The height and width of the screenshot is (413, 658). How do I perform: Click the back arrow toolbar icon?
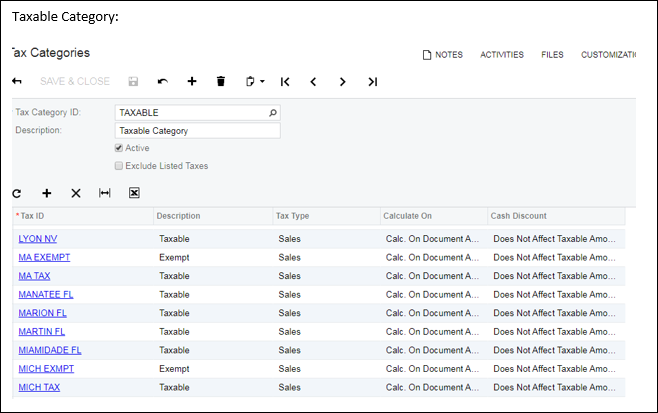tap(17, 81)
